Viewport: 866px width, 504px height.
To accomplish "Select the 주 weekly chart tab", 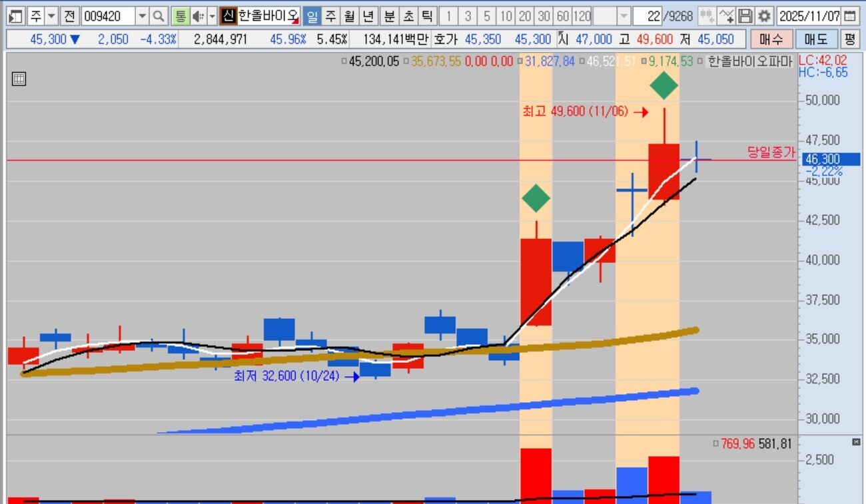I will tap(330, 16).
